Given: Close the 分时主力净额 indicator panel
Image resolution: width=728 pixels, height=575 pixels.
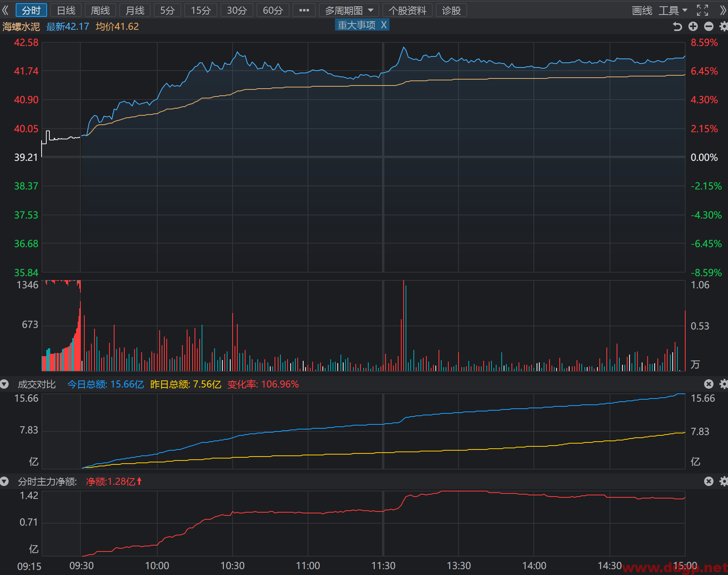Looking at the screenshot, I should tap(708, 481).
